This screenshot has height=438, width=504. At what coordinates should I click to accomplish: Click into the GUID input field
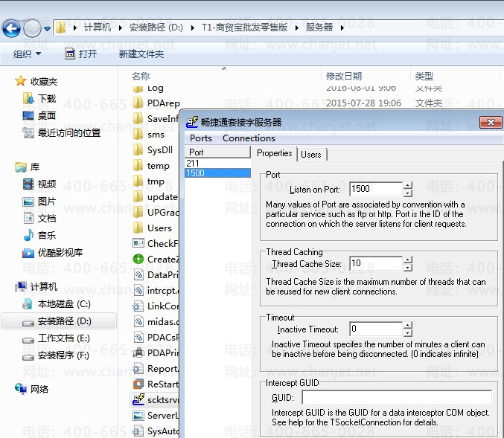(396, 398)
